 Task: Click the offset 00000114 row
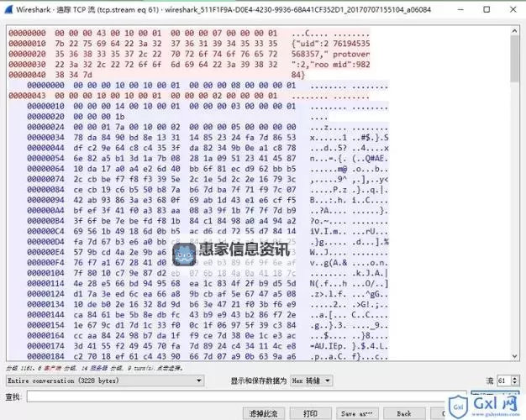[x=208, y=283]
